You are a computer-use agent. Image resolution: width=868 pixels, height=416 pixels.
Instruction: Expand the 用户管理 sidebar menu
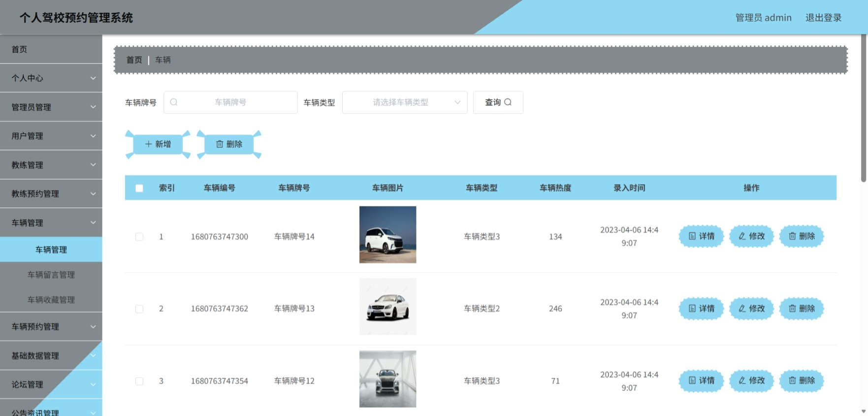51,136
